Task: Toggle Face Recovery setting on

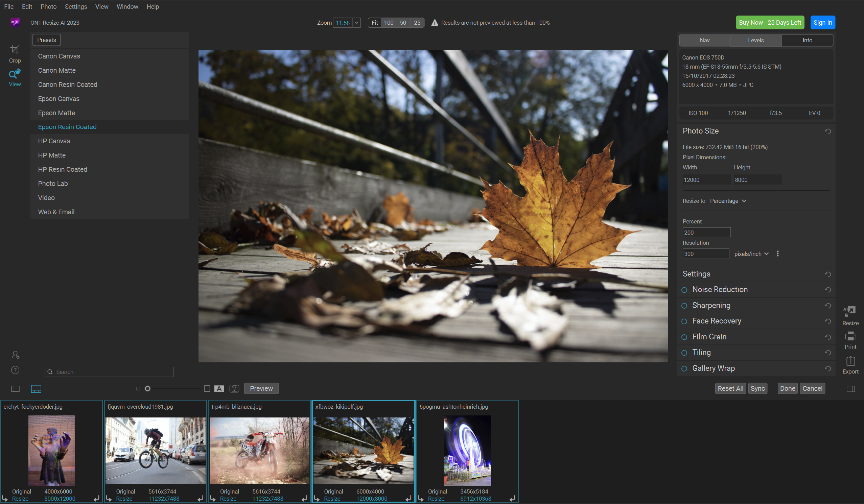Action: pos(684,321)
